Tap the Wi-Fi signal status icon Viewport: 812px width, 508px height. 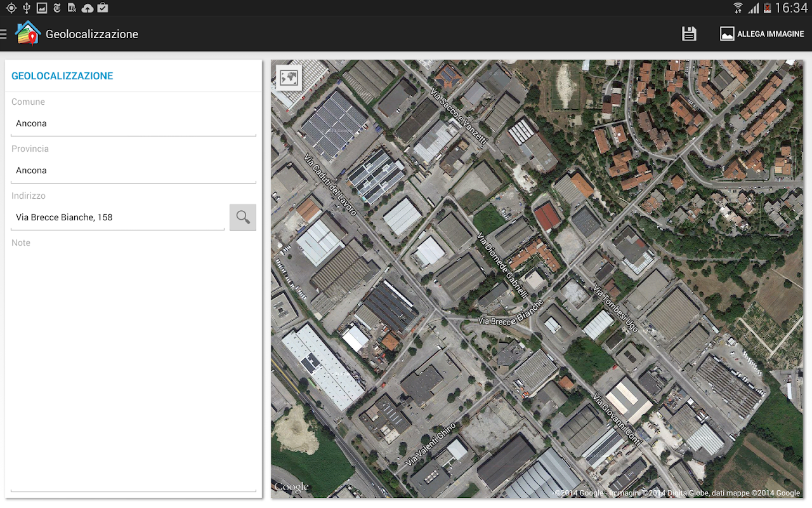(738, 8)
